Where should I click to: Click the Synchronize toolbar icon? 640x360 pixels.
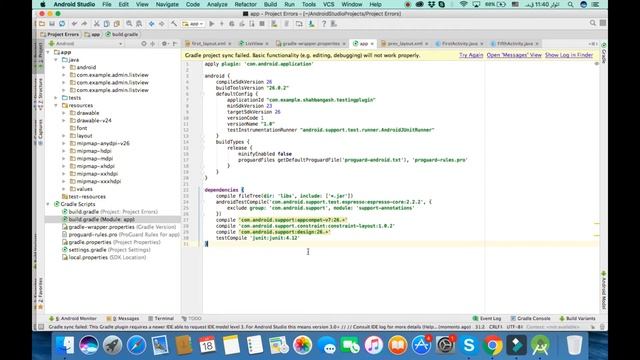pos(62,24)
